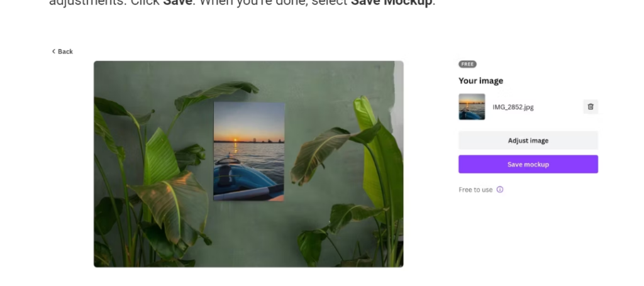
Task: Click the bold Save Mockup text in instructions
Action: click(391, 3)
